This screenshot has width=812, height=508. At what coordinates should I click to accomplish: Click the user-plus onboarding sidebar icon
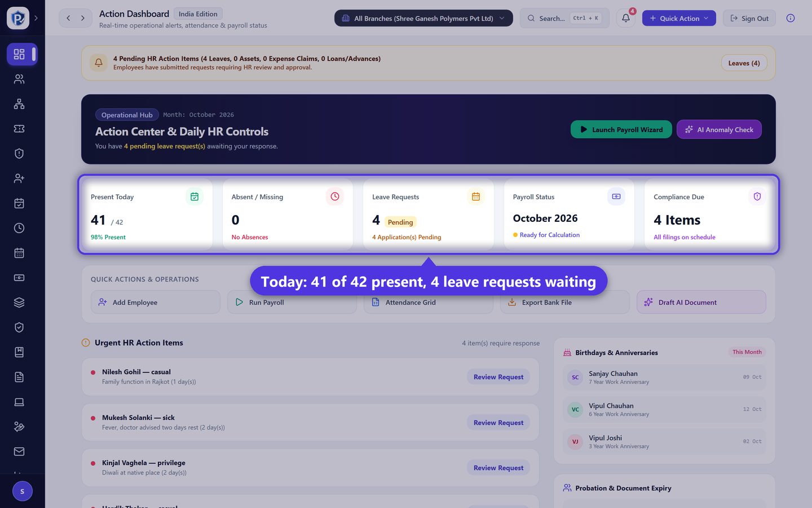pos(19,178)
